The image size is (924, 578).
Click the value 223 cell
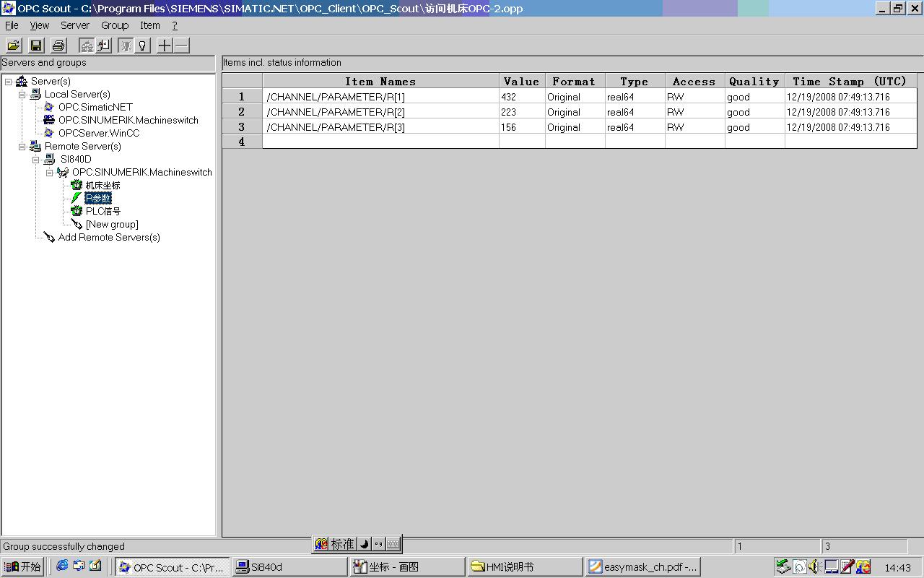click(x=522, y=112)
